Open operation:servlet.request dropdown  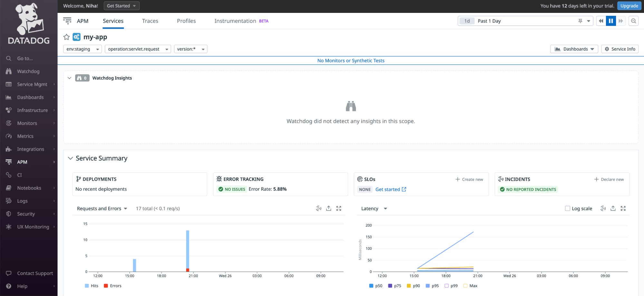coord(138,49)
